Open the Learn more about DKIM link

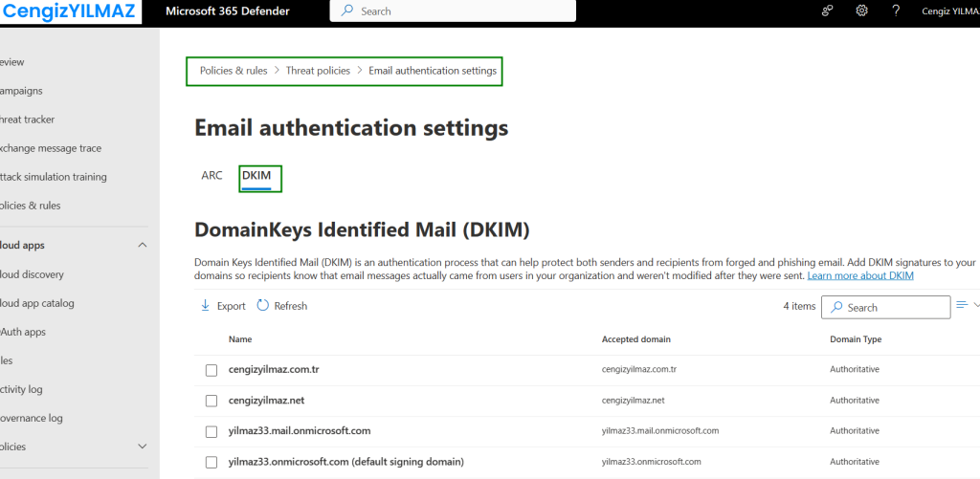pyautogui.click(x=860, y=275)
